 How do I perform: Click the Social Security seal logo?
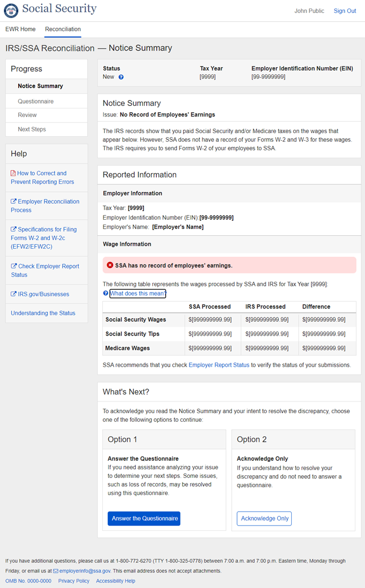[11, 11]
